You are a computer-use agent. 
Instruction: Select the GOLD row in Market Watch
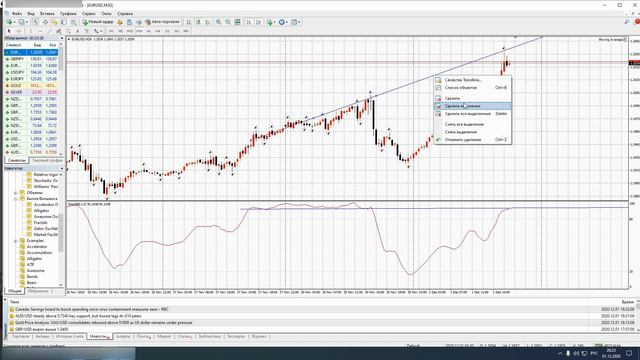point(31,86)
